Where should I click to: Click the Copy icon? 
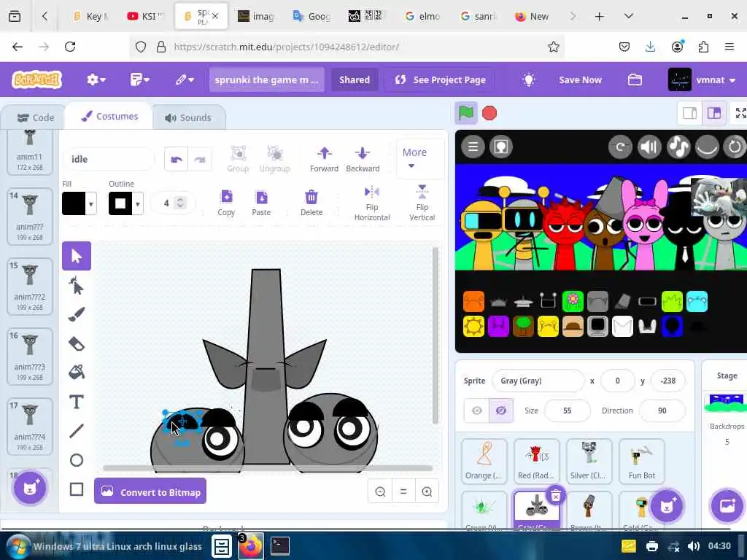pos(226,203)
